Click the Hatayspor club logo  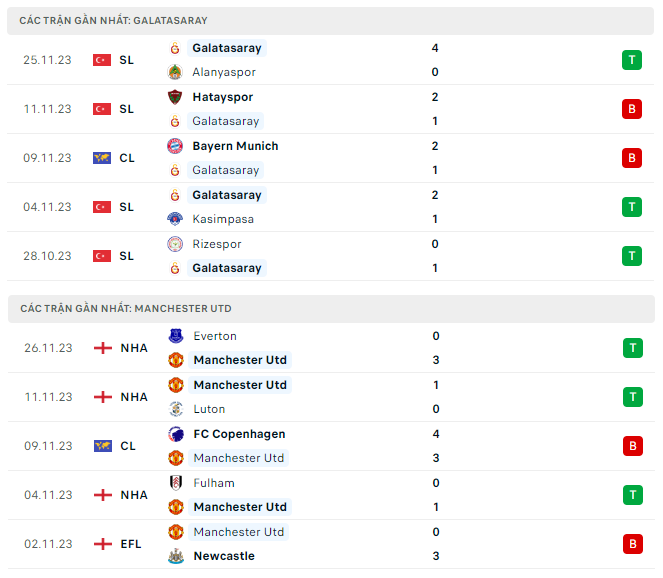[x=175, y=97]
